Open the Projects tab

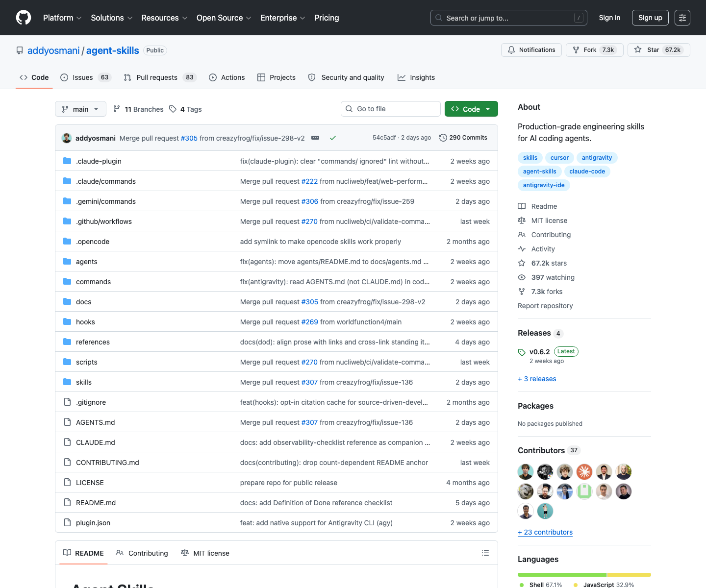(x=277, y=77)
